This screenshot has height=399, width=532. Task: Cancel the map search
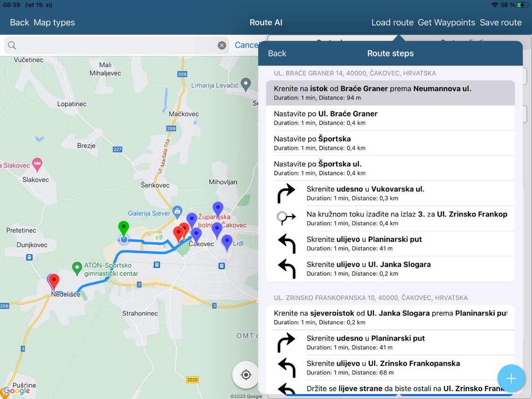coord(247,45)
